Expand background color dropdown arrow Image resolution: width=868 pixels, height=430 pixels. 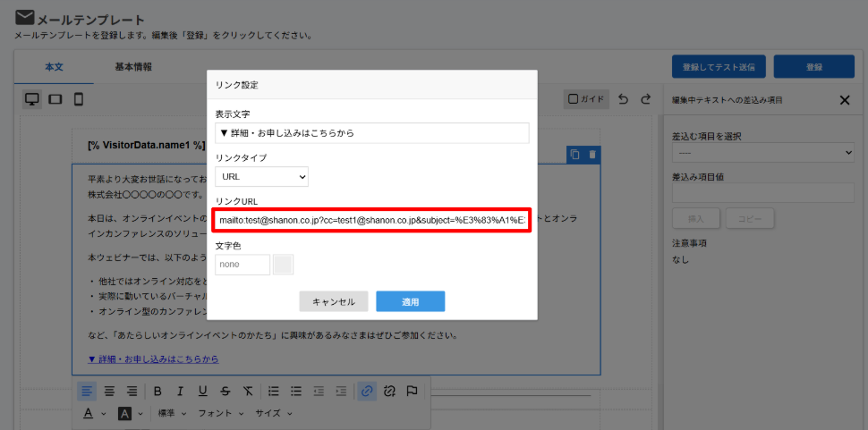pos(140,413)
